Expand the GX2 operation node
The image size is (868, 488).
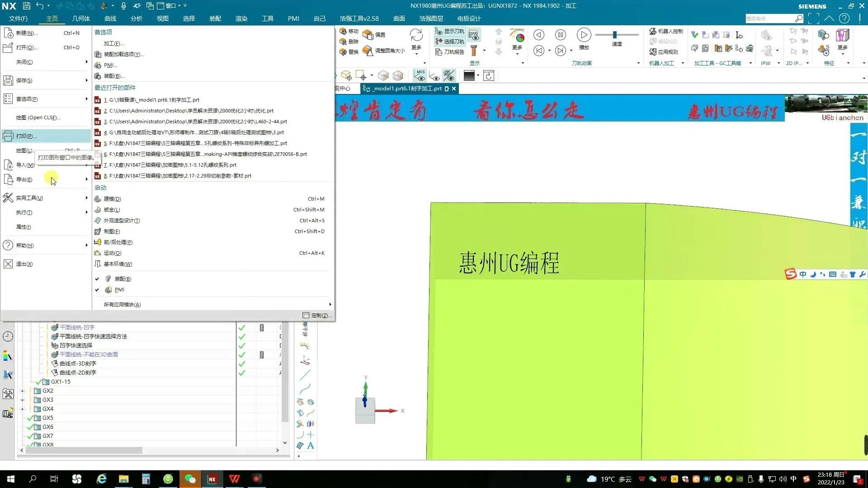pos(23,390)
